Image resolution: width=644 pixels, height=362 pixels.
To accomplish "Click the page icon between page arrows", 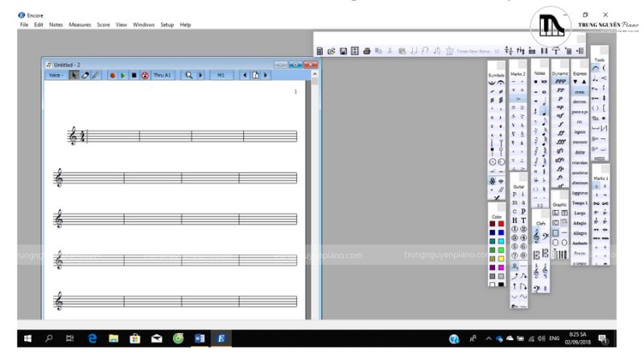I will pyautogui.click(x=255, y=75).
